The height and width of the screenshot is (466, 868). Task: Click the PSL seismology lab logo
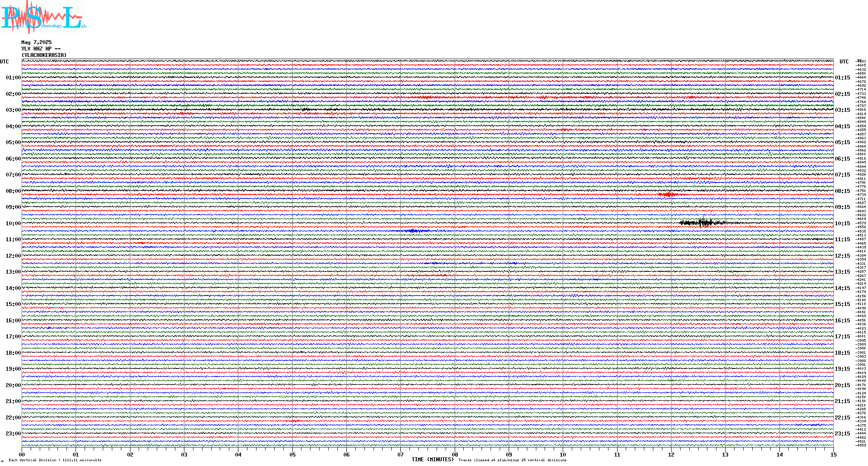click(43, 17)
